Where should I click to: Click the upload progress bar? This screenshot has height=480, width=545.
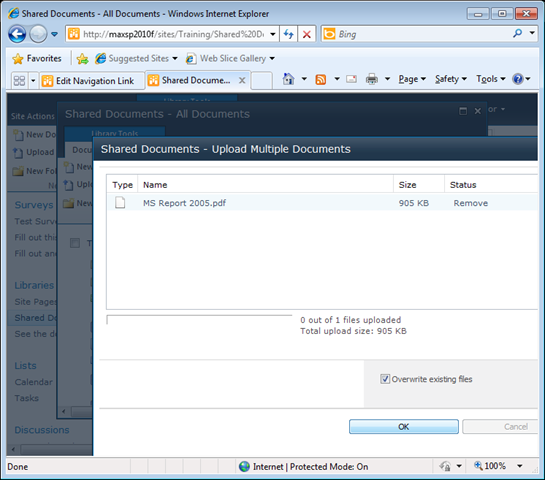(x=199, y=320)
